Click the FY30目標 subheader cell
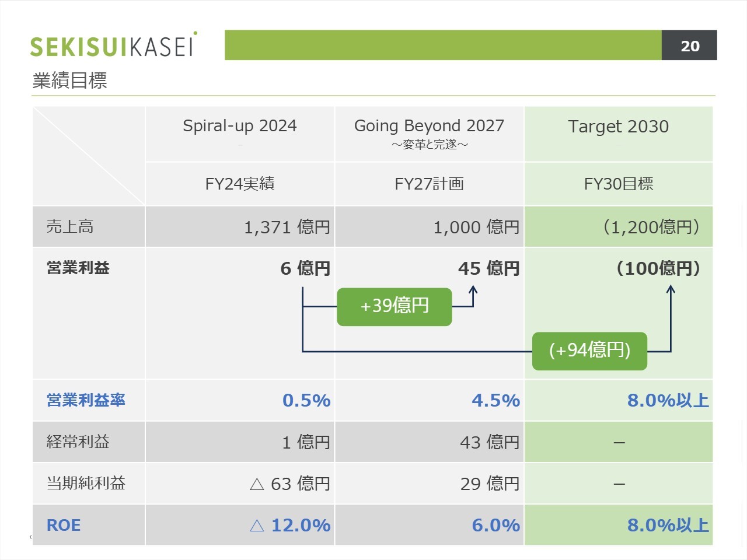This screenshot has height=560, width=747. pos(618,184)
